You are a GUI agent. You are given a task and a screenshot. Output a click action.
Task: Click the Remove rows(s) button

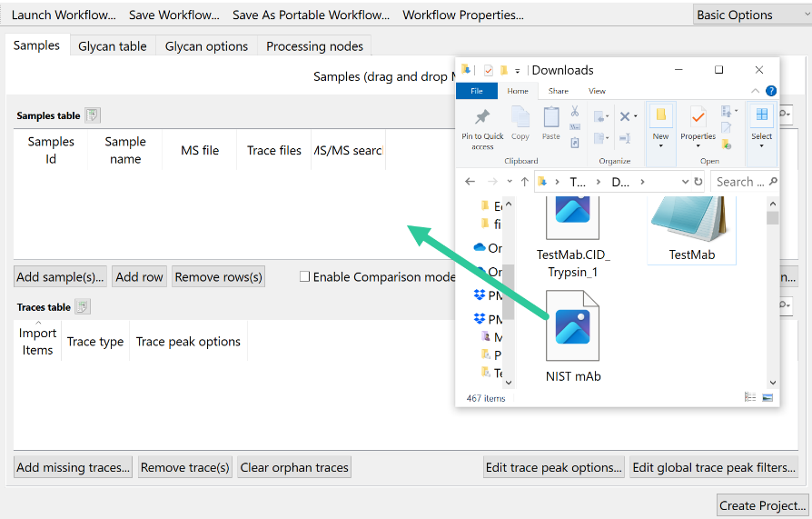[x=219, y=277]
